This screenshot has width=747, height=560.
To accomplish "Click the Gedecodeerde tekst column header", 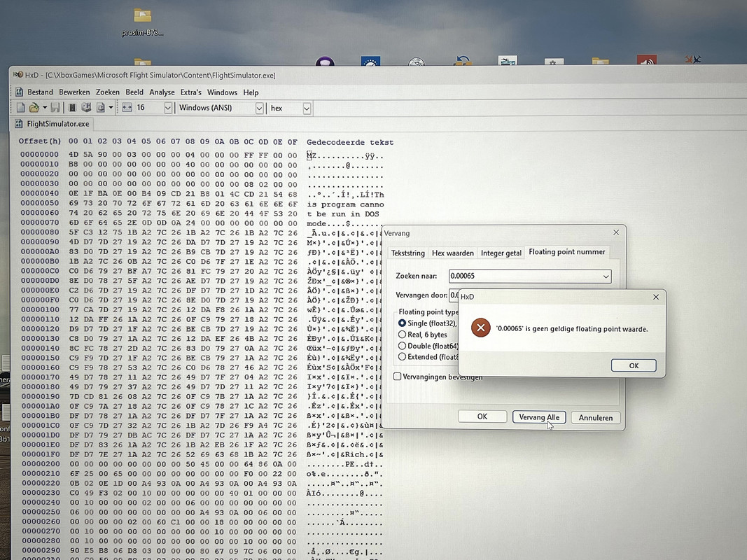I will (x=350, y=142).
